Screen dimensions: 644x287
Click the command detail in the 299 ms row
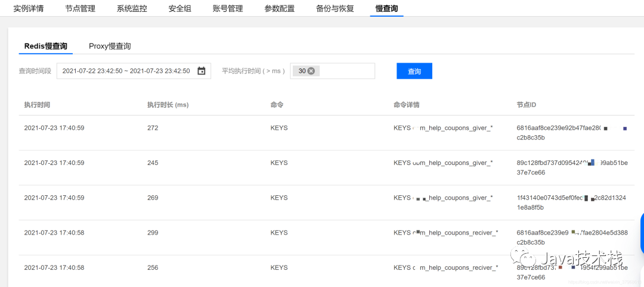[x=446, y=232]
